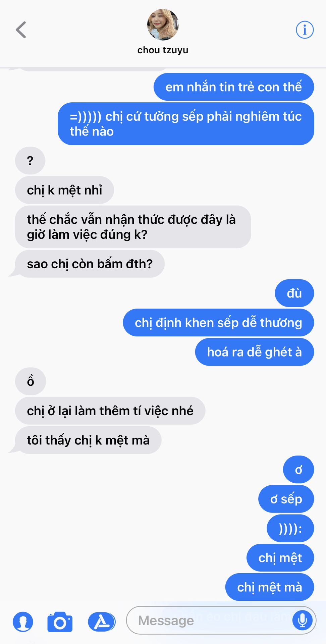
Task: Tap the microphone dictation icon
Action: (x=303, y=620)
